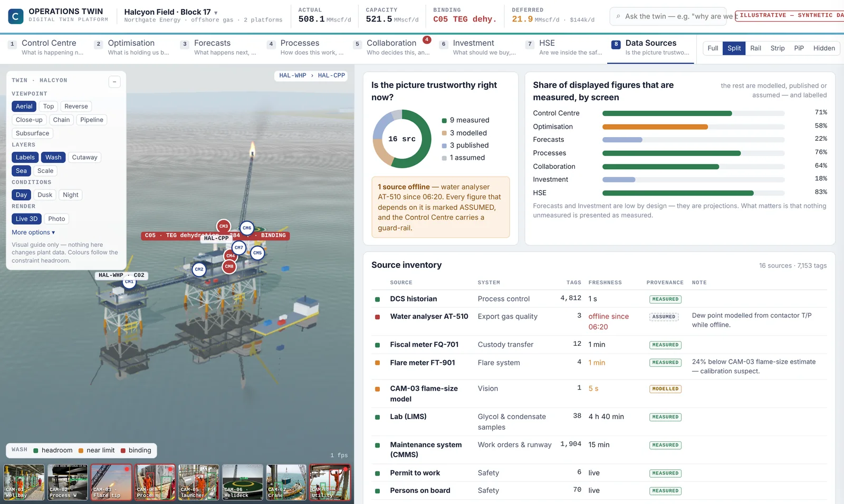Viewport: 844px width, 504px height.
Task: Click the ASSUMED provenance badge
Action: pos(664,317)
